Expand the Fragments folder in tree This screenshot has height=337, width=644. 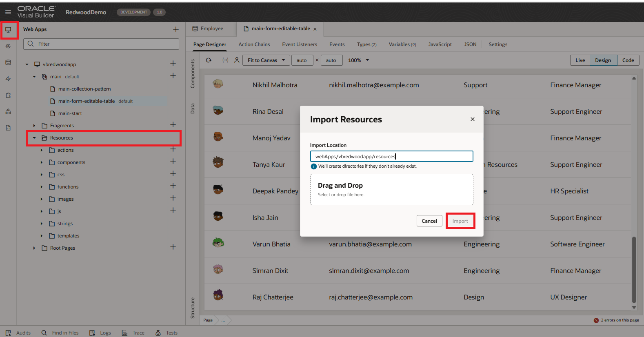point(34,126)
